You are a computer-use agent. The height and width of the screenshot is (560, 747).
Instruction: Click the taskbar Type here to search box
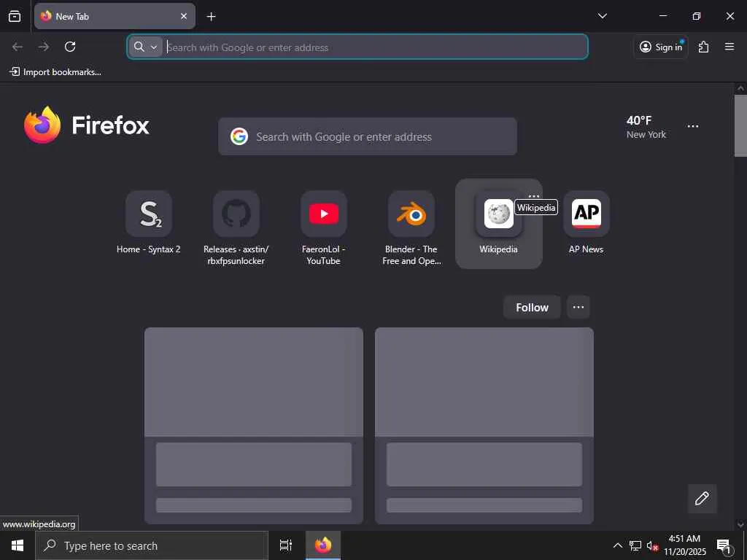[152, 545]
